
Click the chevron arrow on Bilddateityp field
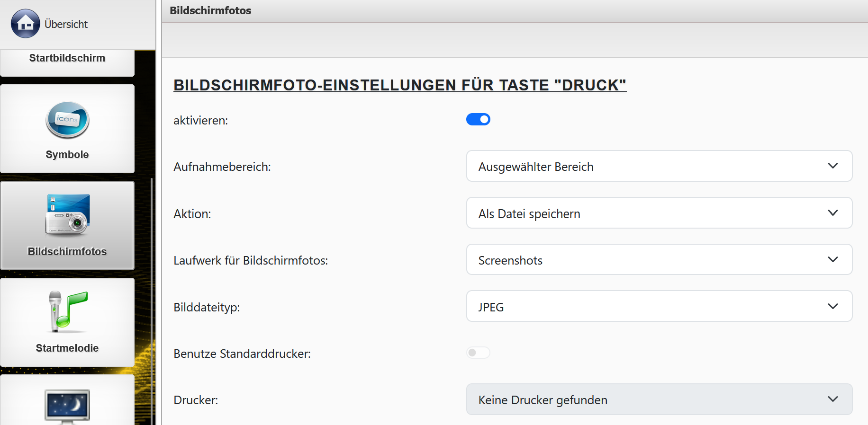832,306
